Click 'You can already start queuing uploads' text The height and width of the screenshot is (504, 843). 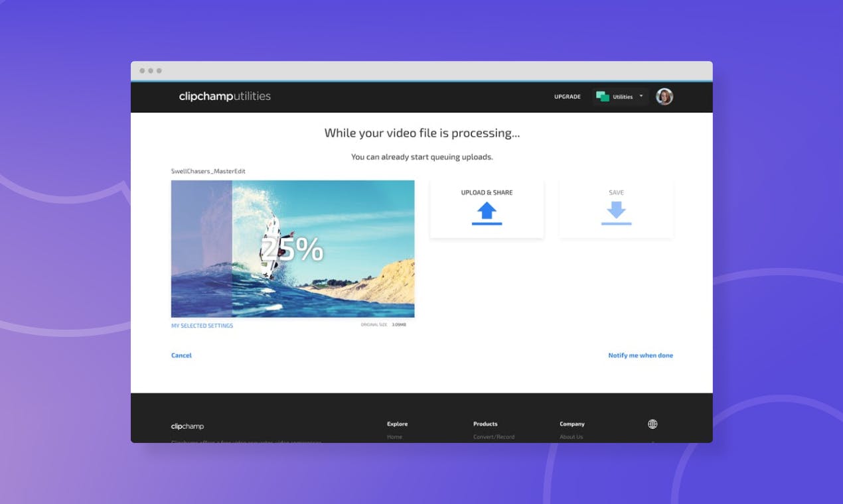pyautogui.click(x=422, y=157)
